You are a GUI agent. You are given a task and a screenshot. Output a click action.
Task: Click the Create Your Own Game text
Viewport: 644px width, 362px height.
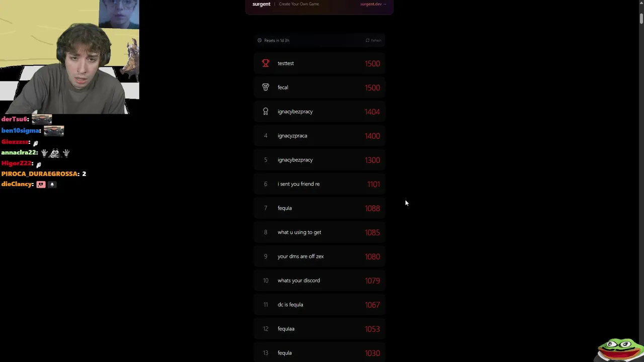pyautogui.click(x=299, y=4)
